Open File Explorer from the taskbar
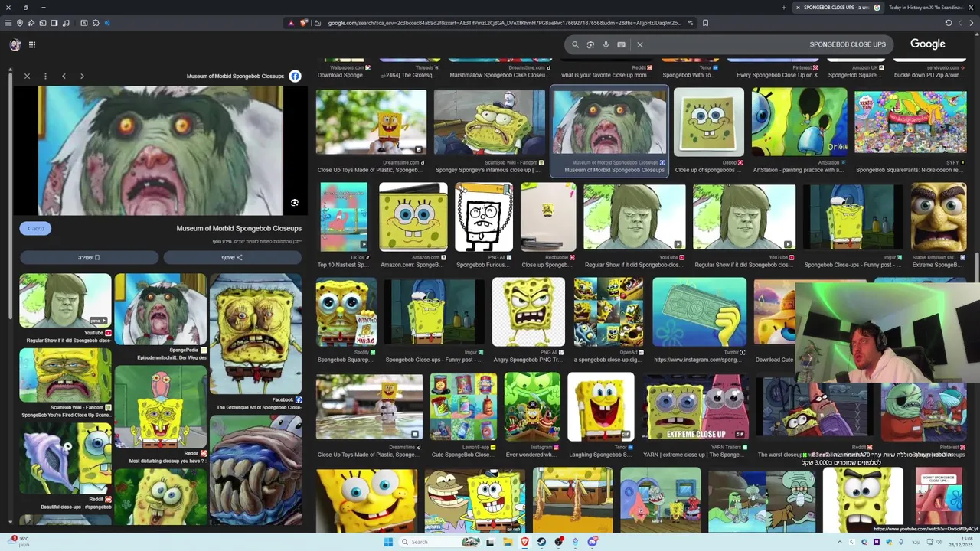This screenshot has width=980, height=551. pyautogui.click(x=507, y=542)
